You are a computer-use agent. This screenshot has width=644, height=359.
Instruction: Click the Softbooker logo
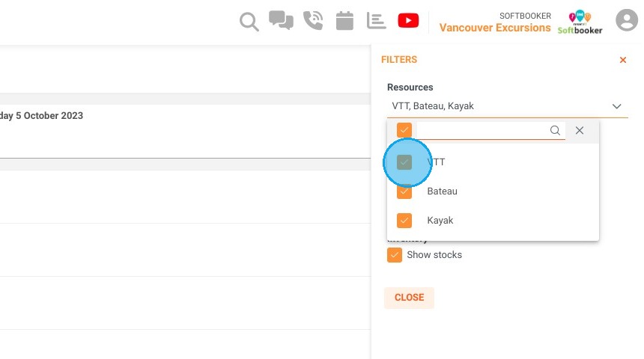(x=580, y=22)
